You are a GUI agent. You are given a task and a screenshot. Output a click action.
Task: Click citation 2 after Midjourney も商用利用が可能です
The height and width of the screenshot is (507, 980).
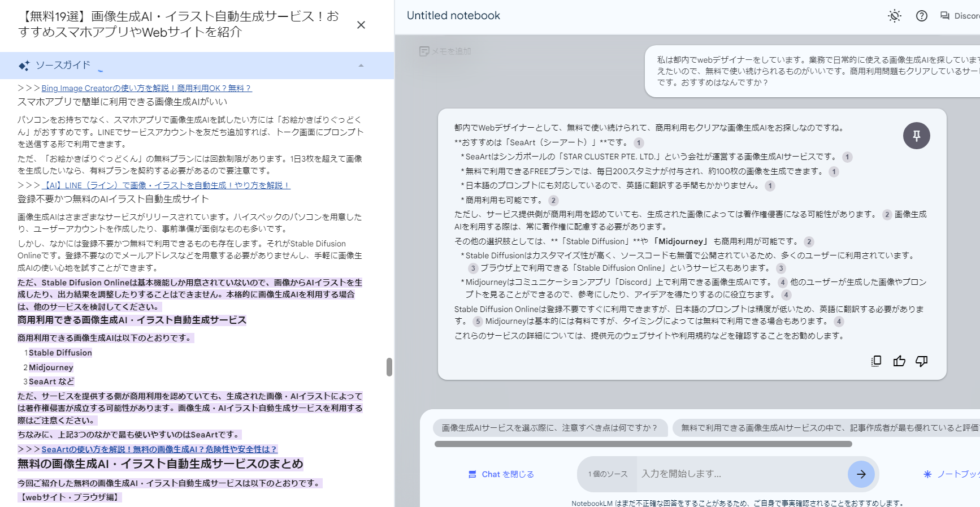pos(809,242)
